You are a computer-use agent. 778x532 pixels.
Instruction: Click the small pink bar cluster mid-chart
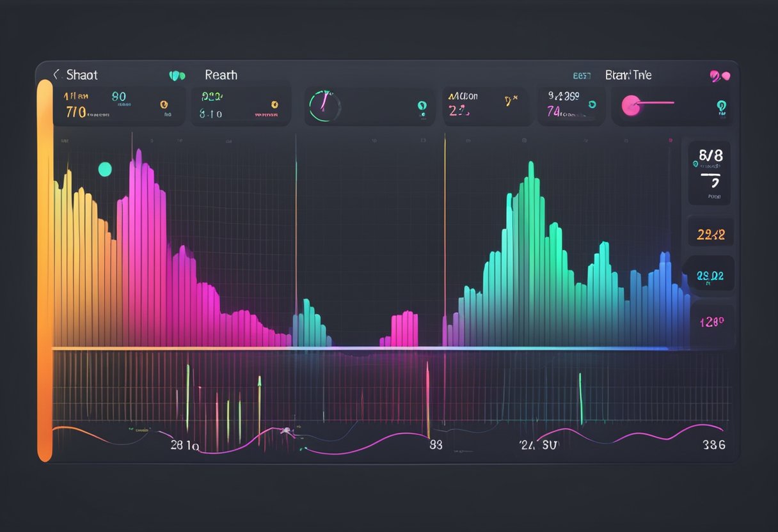coord(400,329)
